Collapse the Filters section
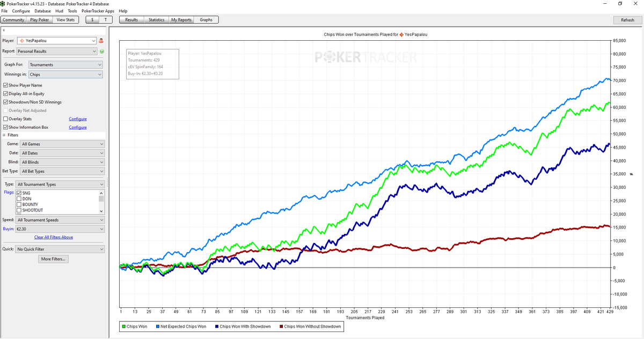Screen dimensions: 644x339 4,135
